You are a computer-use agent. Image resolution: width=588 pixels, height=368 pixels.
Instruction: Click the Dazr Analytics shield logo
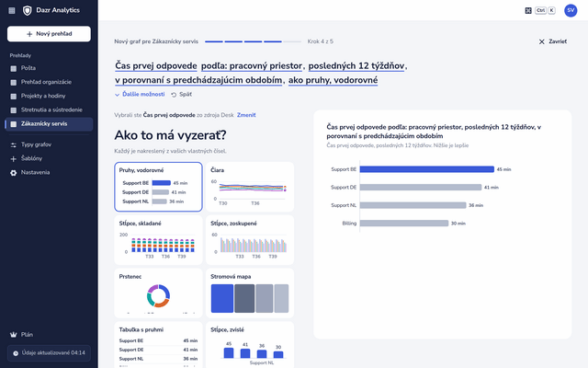[27, 10]
